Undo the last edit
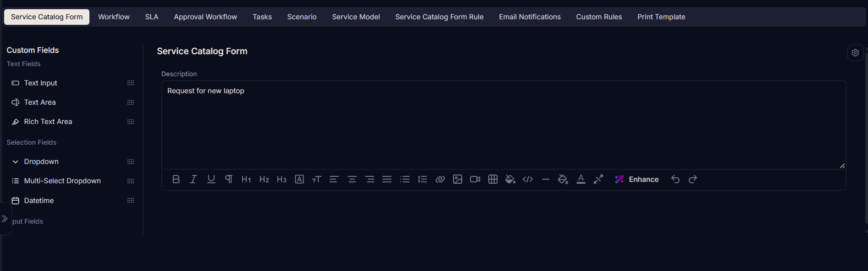Screen dimensions: 868x271 tap(675, 179)
